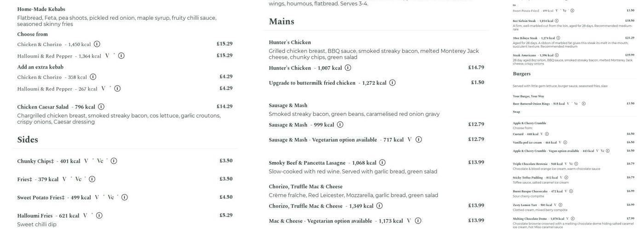The width and height of the screenshot is (644, 230).
Task: Open info for Sausage & Mash vegetarian option
Action: coord(419,140)
